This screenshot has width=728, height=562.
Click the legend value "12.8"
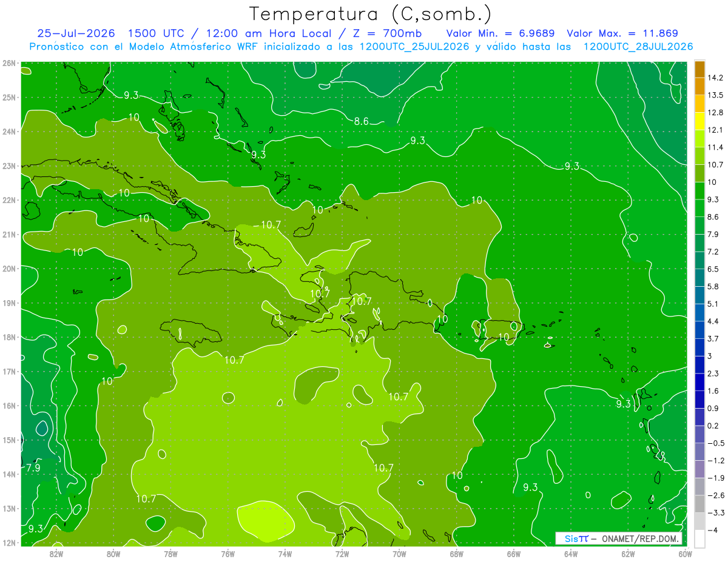click(715, 113)
